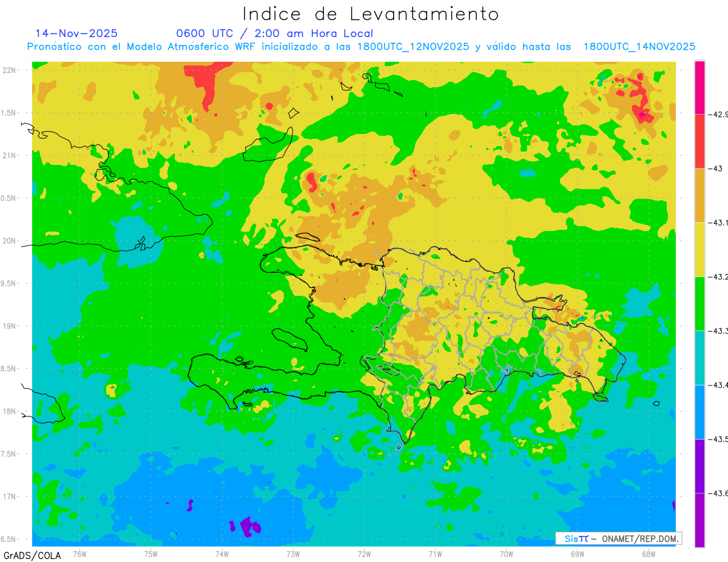
Task: Click the '-43.1' color scale value
Action: [718, 222]
